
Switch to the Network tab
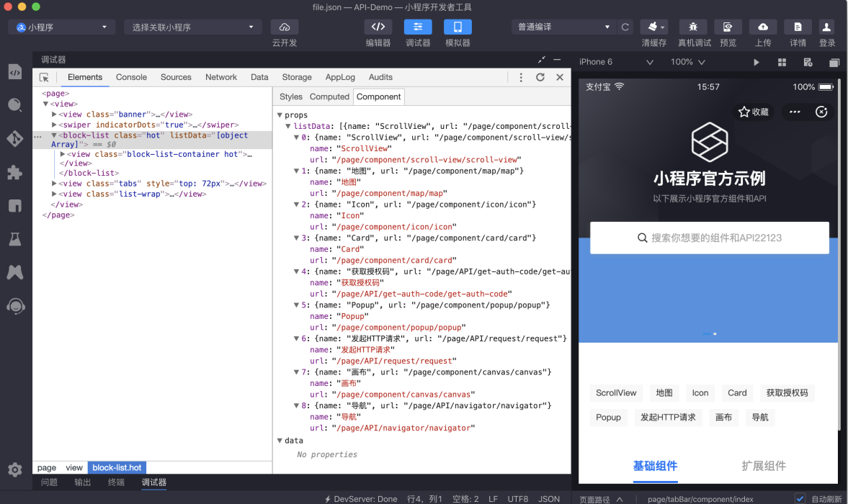(221, 77)
